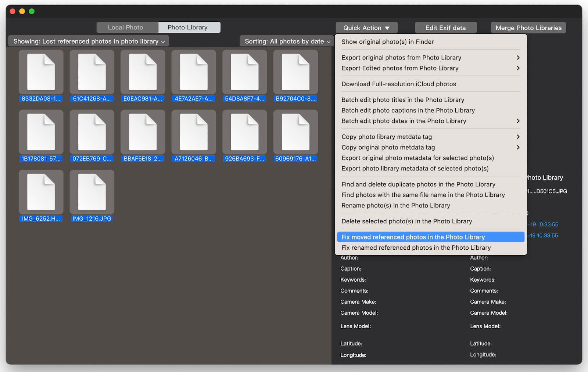Switch to the Local Photo tab
The height and width of the screenshot is (372, 588).
[127, 28]
